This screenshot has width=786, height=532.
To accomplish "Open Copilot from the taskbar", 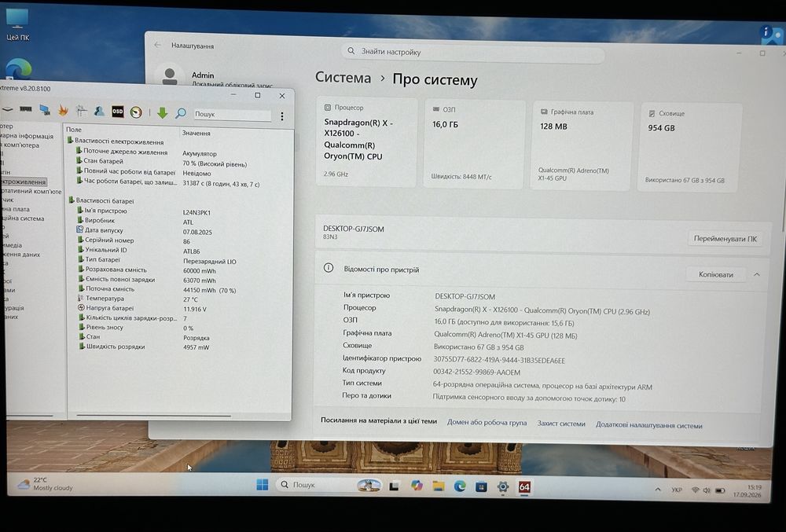I will (417, 486).
